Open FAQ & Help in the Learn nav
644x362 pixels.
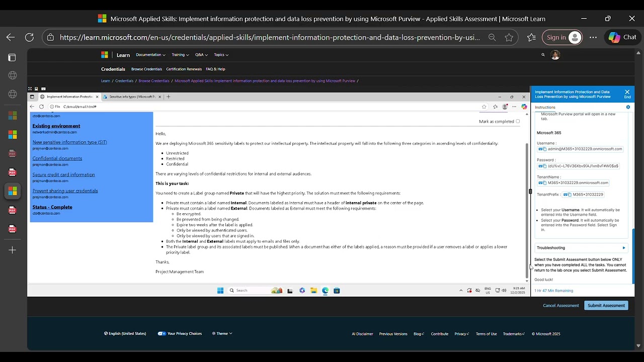tap(215, 69)
